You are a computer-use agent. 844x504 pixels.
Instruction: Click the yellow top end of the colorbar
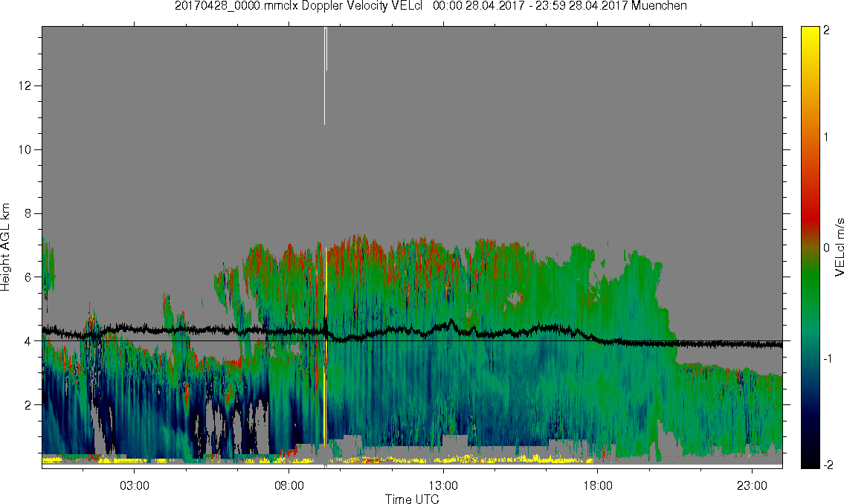pyautogui.click(x=810, y=35)
